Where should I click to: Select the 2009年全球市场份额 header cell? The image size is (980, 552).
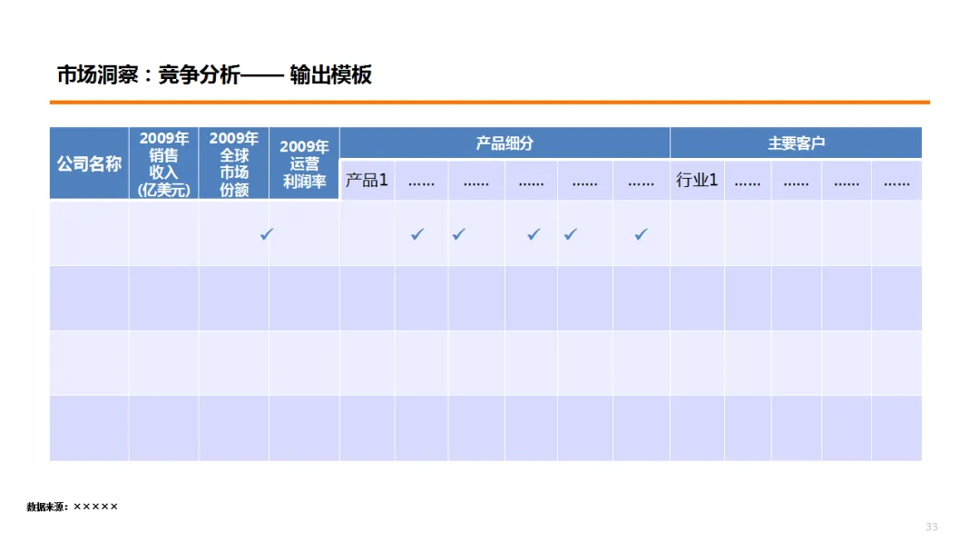(x=234, y=163)
